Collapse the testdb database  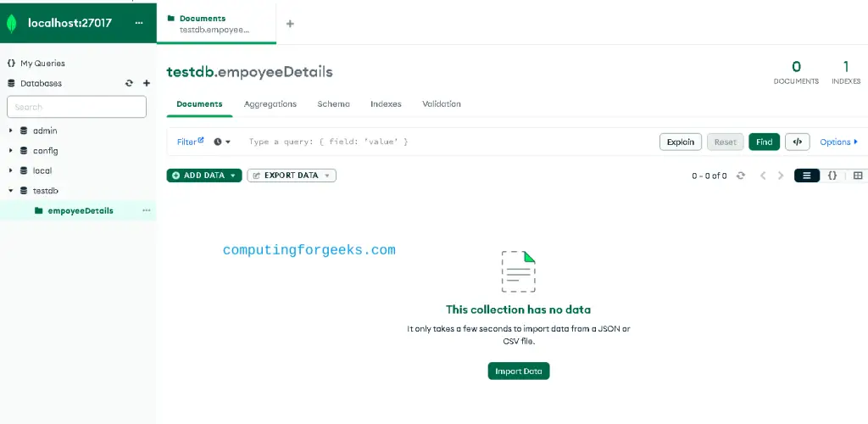[10, 191]
